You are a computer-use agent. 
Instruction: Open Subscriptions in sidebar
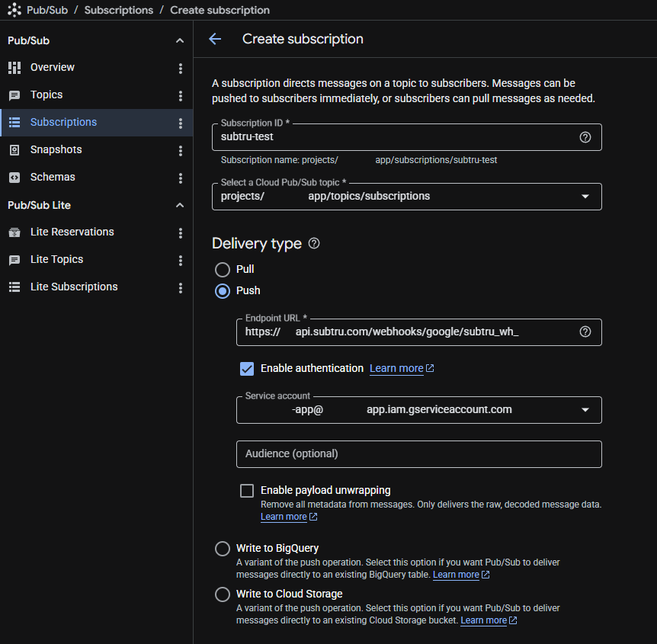(x=96, y=123)
